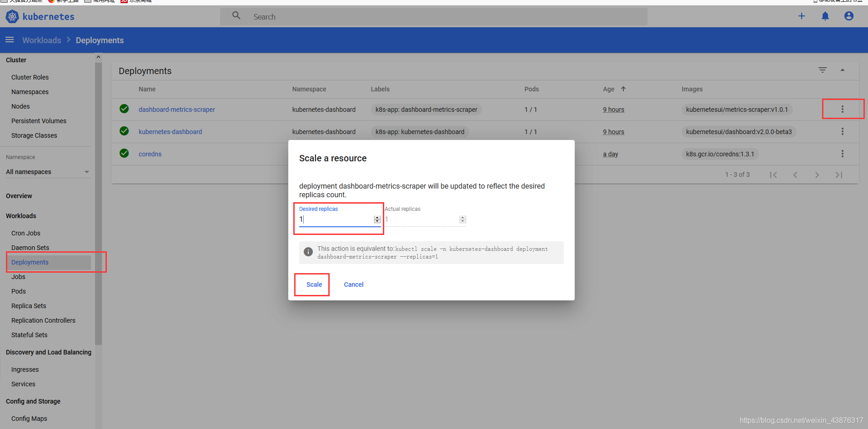The height and width of the screenshot is (429, 868).
Task: Open actions menu for coredns row
Action: pos(843,154)
